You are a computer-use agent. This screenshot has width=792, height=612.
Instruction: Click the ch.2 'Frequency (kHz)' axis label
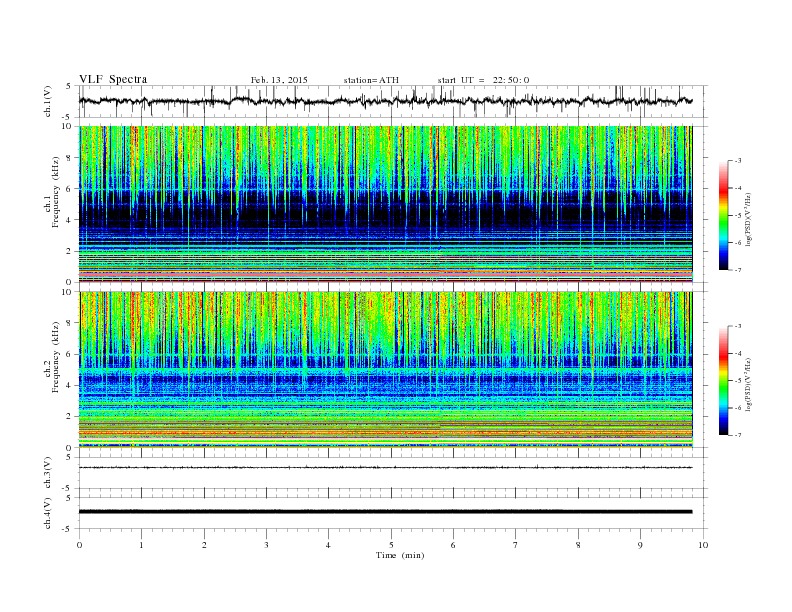click(56, 358)
